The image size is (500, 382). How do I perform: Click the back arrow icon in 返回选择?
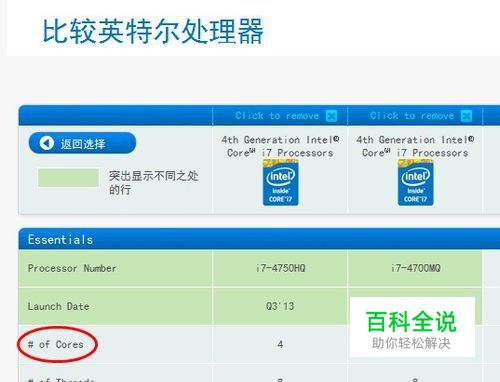point(47,143)
